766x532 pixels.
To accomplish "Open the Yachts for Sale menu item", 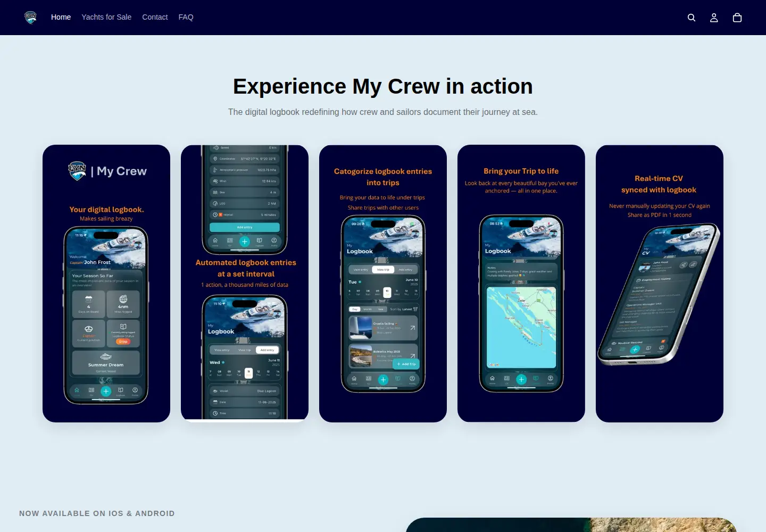I will (x=106, y=17).
